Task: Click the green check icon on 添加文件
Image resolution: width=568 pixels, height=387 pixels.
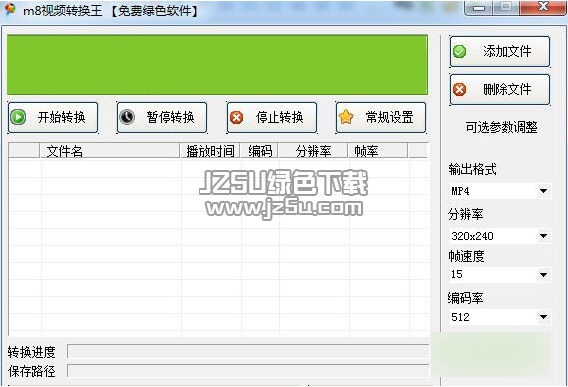Action: [x=460, y=51]
